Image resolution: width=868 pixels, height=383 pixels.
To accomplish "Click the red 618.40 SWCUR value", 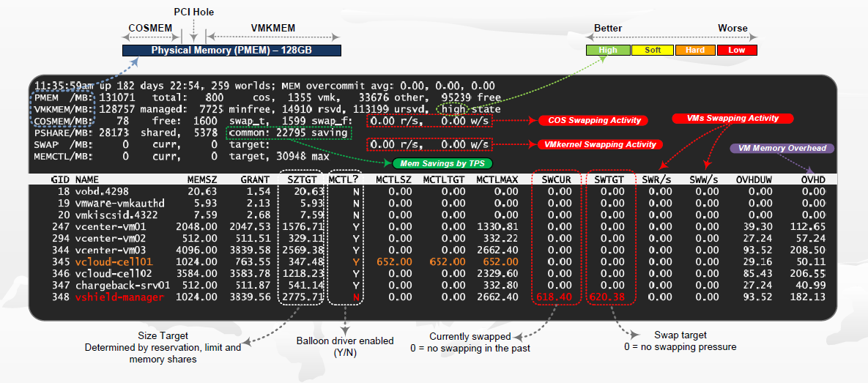I will (x=553, y=297).
